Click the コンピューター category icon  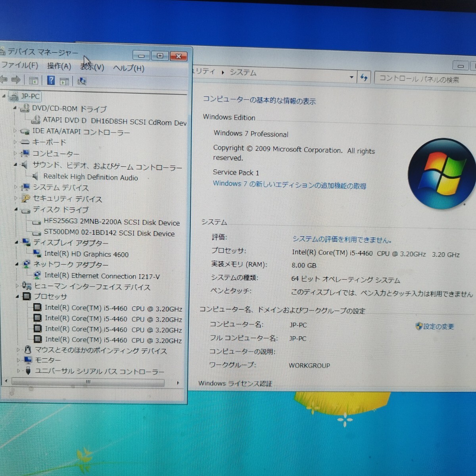pyautogui.click(x=25, y=153)
